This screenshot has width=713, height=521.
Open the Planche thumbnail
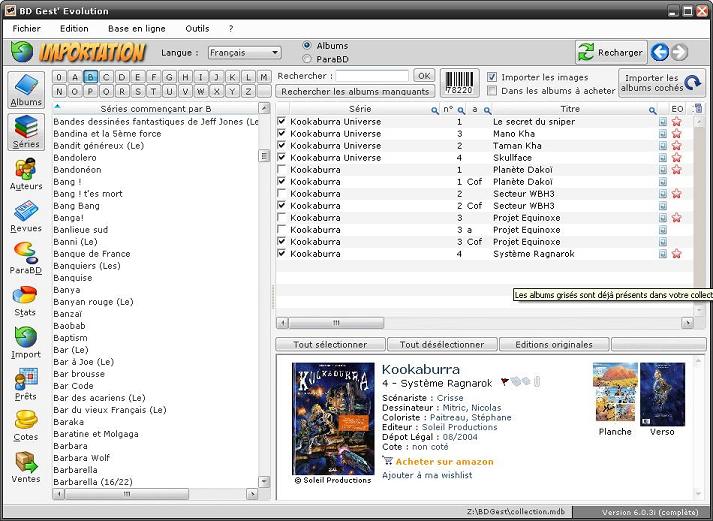click(615, 392)
